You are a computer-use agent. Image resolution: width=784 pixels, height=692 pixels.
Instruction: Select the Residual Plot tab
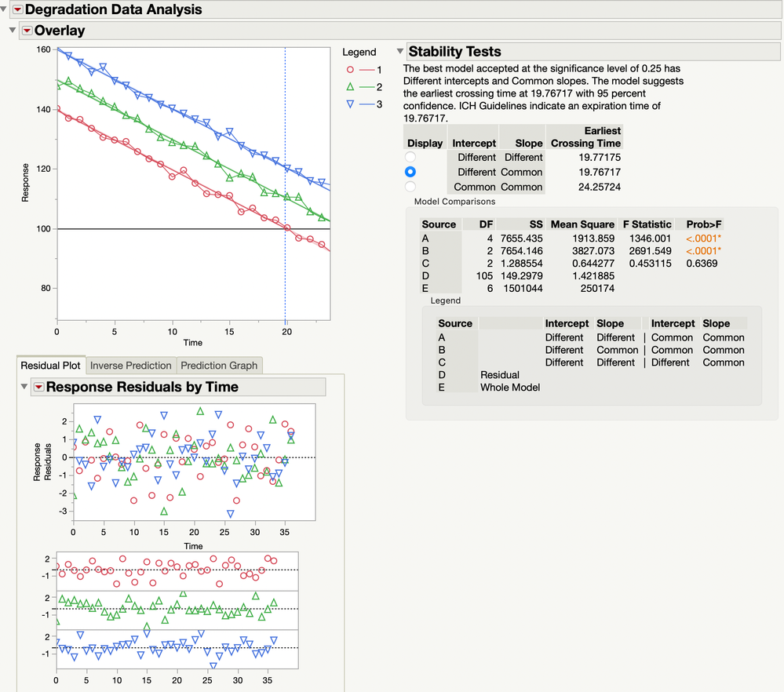[50, 365]
